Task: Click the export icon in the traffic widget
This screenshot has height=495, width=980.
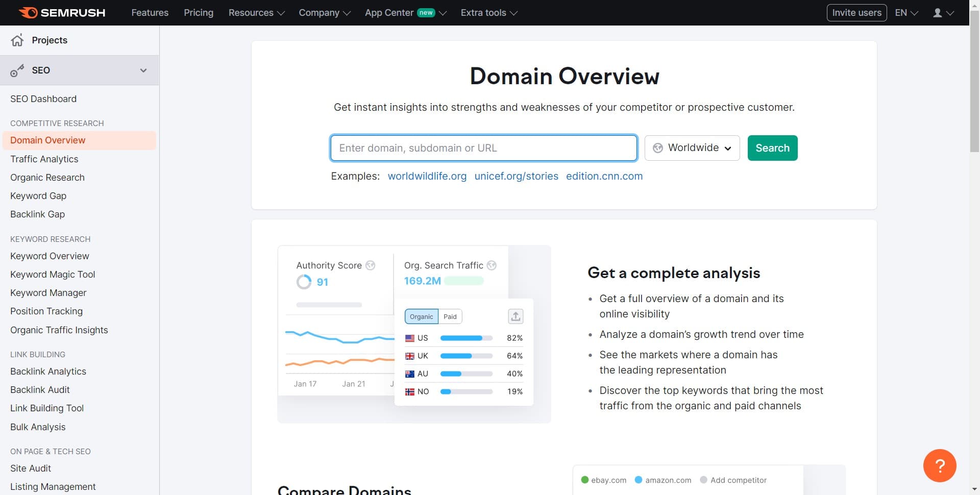Action: pyautogui.click(x=515, y=316)
